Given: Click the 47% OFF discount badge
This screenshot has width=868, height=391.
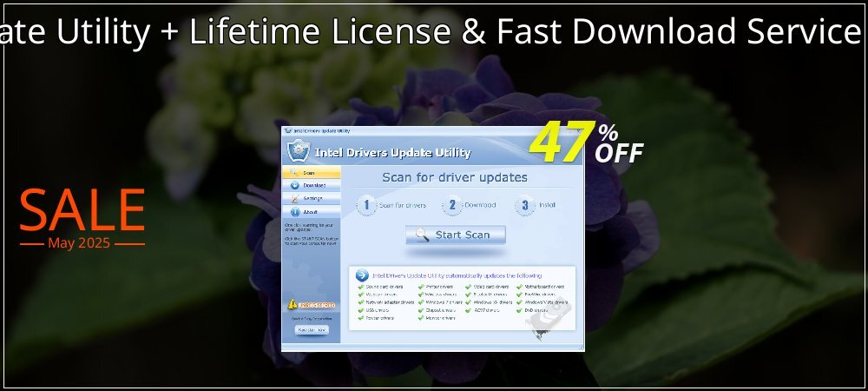Looking at the screenshot, I should pyautogui.click(x=586, y=142).
